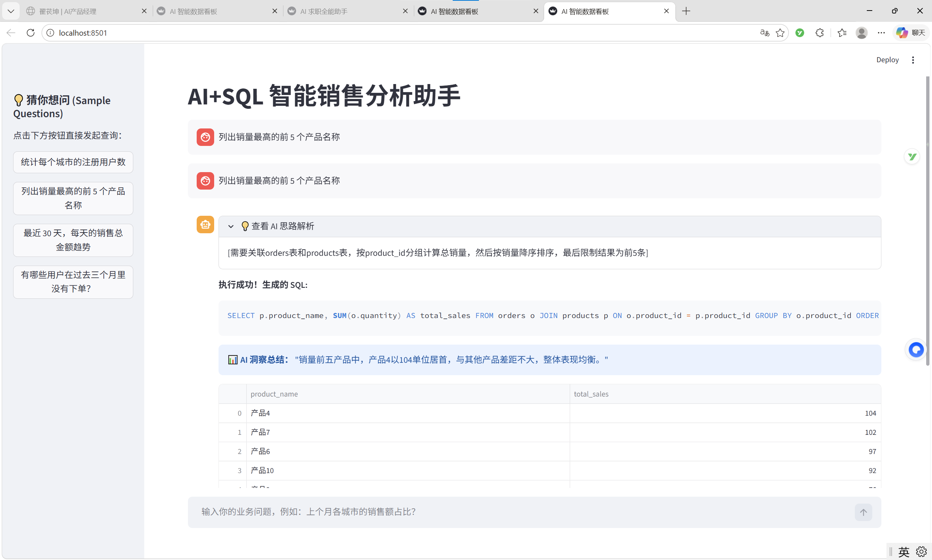Open the browser three-dot settings menu
Screen dimensions: 932x560
tap(881, 33)
